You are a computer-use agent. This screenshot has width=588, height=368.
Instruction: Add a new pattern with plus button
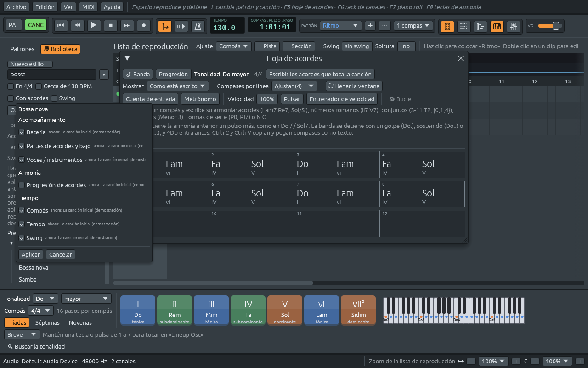[370, 26]
